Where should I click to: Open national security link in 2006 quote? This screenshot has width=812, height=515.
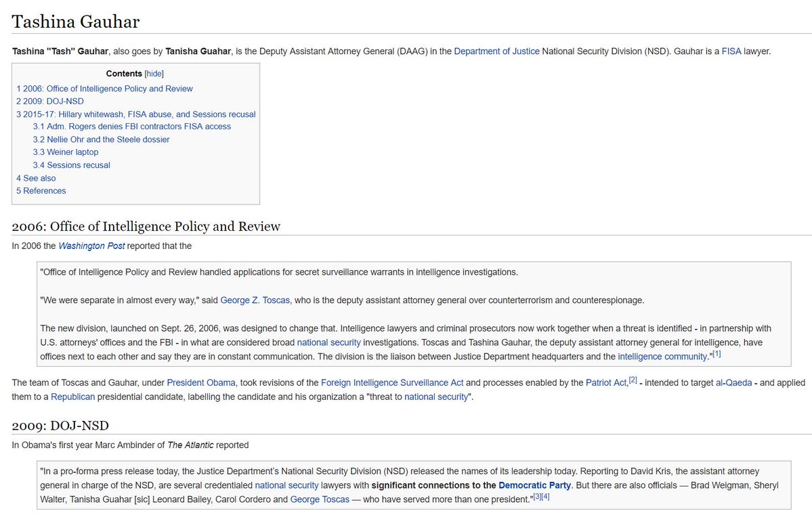(x=329, y=342)
